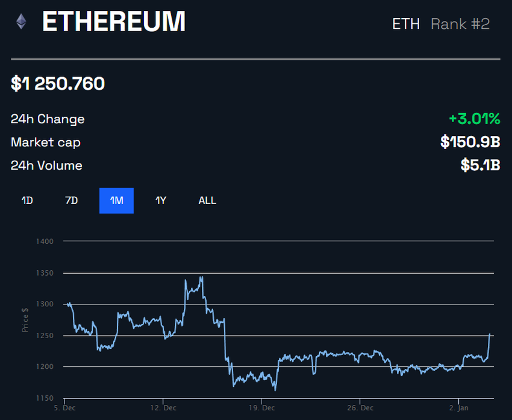Click the 1200 y-axis label
Screen dimensions: 512x420
pyautogui.click(x=45, y=367)
